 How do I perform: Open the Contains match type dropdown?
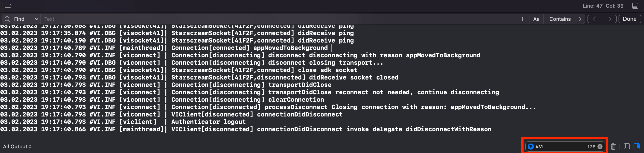click(565, 19)
